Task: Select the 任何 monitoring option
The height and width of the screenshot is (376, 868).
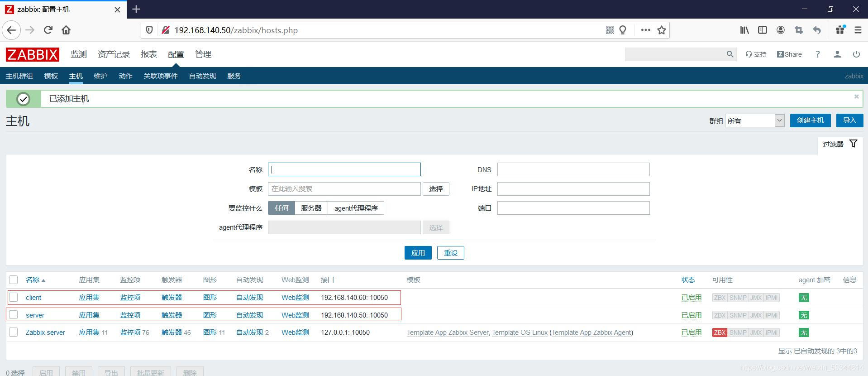Action: pyautogui.click(x=281, y=208)
